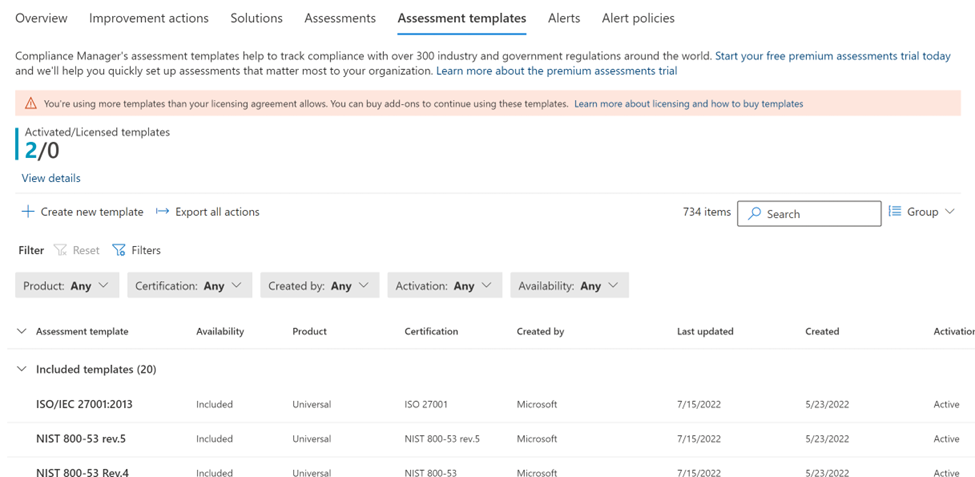Sort by Product column header

(x=310, y=331)
